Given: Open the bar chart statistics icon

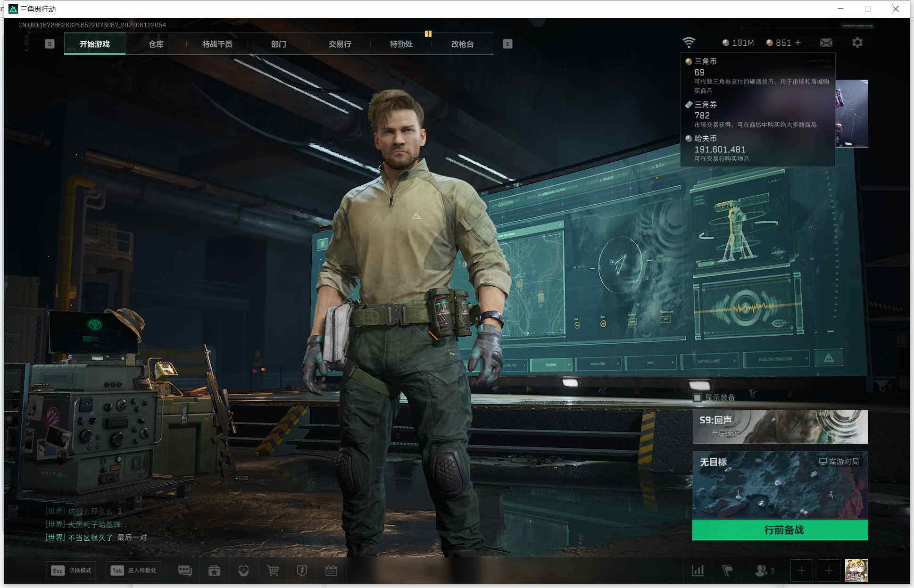Looking at the screenshot, I should (x=698, y=571).
